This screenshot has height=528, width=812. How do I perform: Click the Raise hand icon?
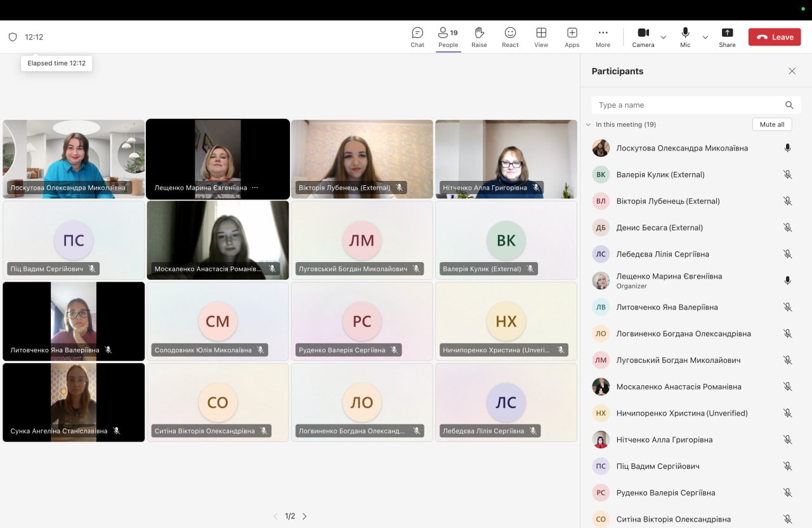(479, 37)
